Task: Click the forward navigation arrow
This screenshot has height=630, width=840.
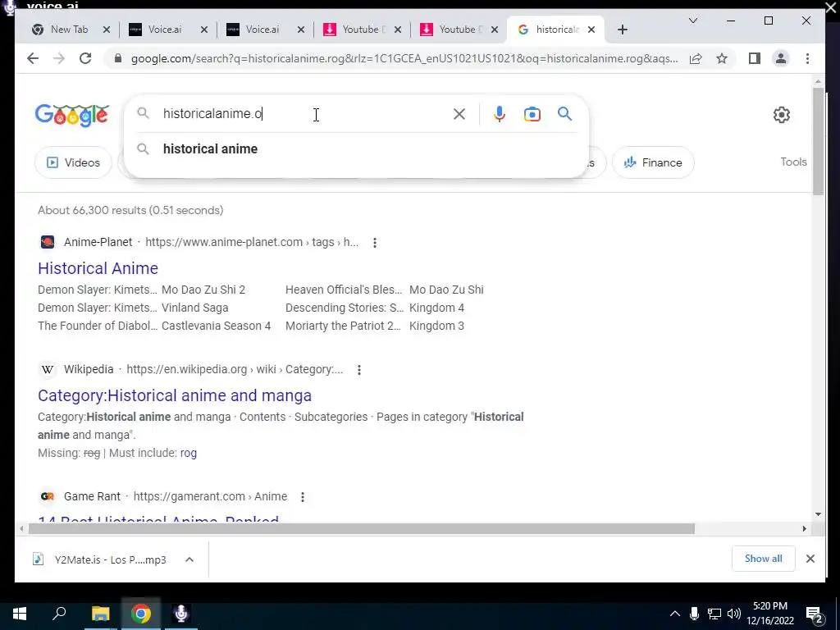Action: (59, 58)
